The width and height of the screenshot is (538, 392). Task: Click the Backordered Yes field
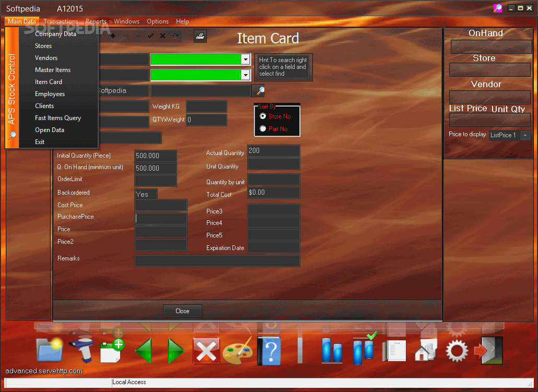pyautogui.click(x=146, y=194)
